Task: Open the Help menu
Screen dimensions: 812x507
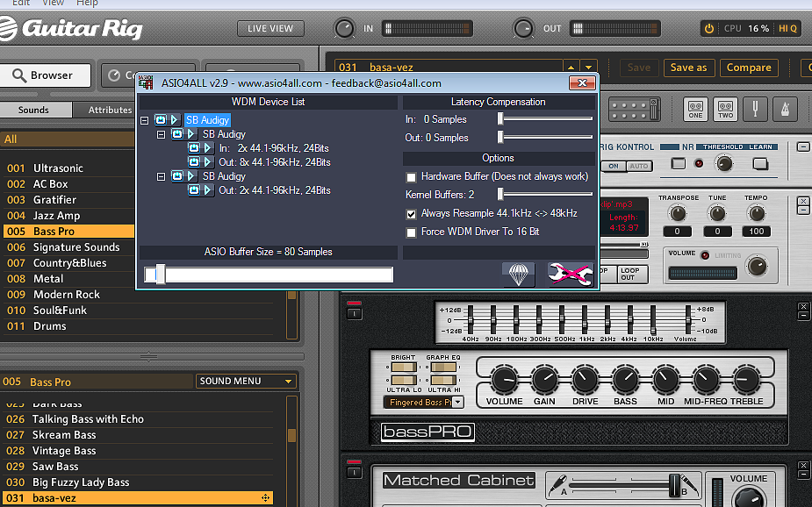Action: [x=87, y=4]
